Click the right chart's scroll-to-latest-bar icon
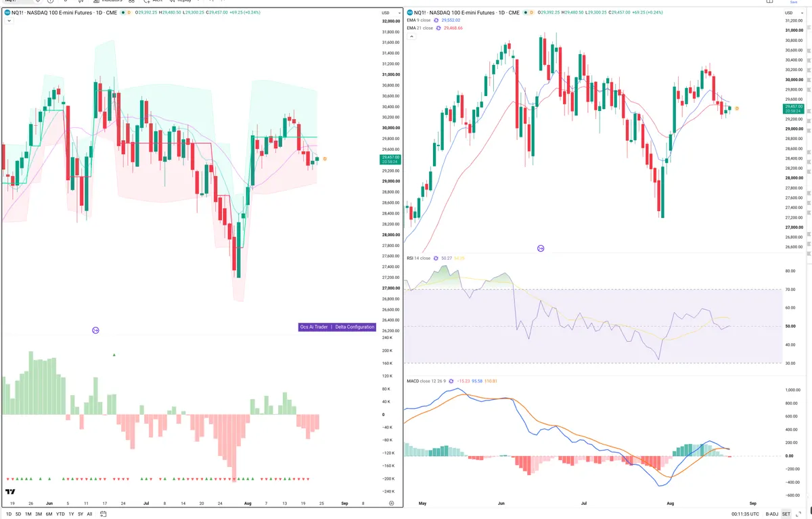 pos(541,248)
